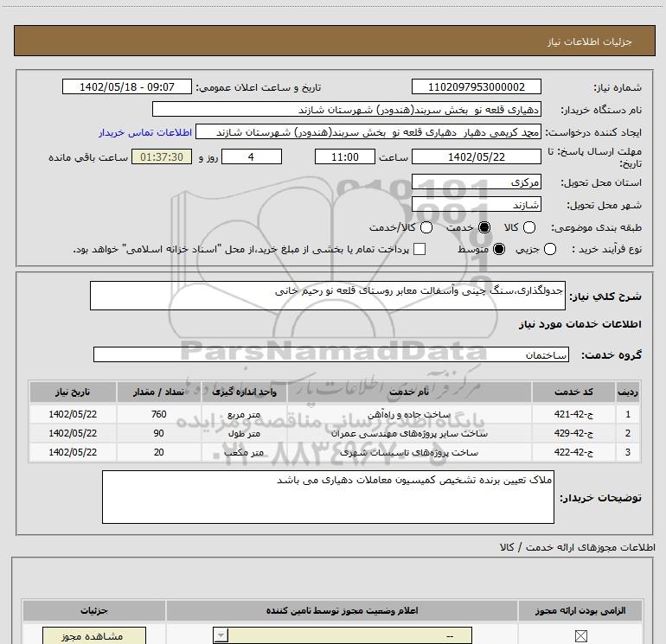Click the request creator name field
Screen dimensions: 666x644
[368, 132]
